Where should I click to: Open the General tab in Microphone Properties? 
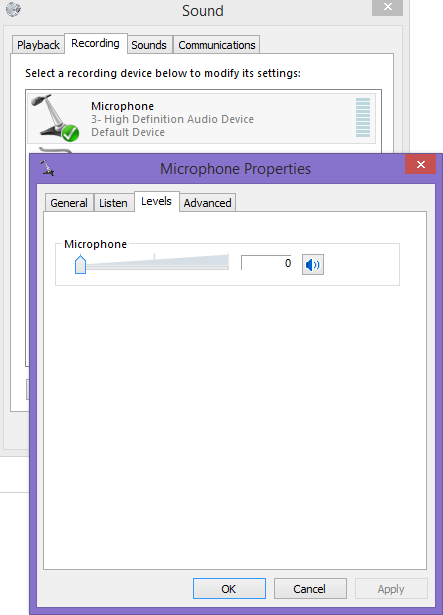[69, 203]
